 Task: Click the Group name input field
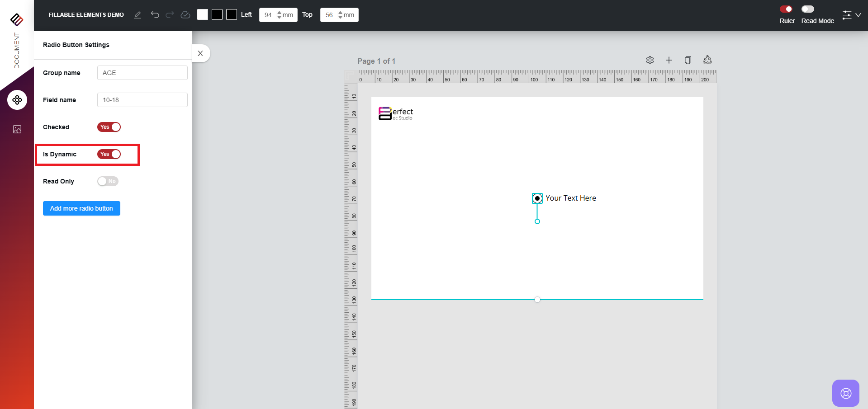[x=142, y=73]
